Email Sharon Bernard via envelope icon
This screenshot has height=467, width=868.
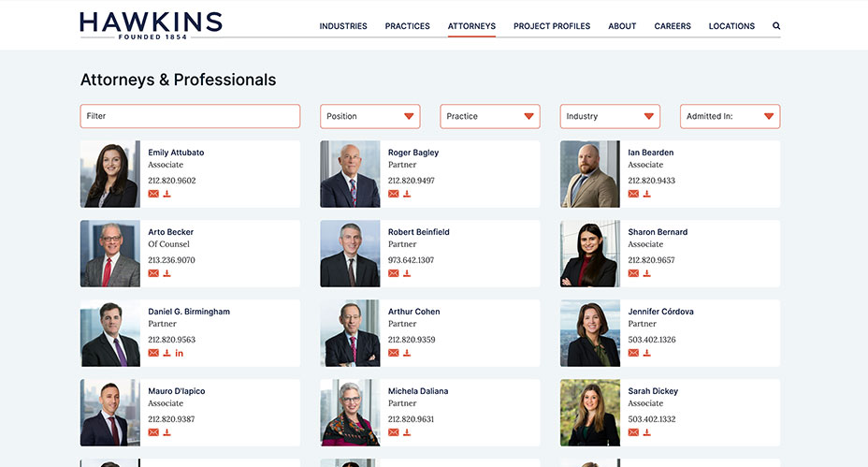pyautogui.click(x=633, y=273)
